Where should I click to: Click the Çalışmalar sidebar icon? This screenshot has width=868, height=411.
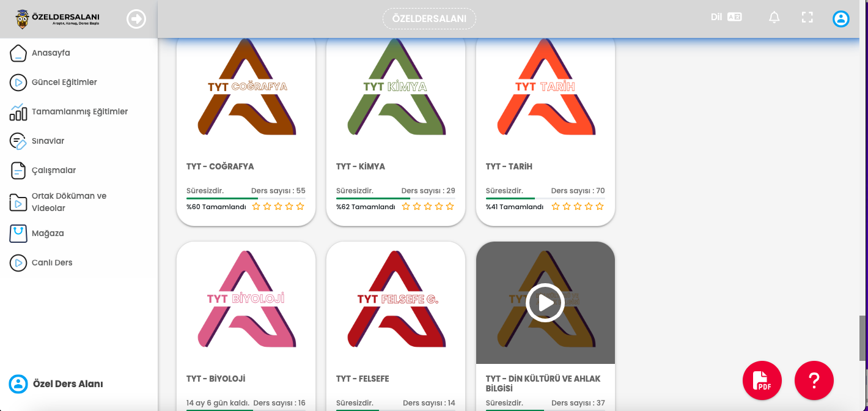coord(18,171)
